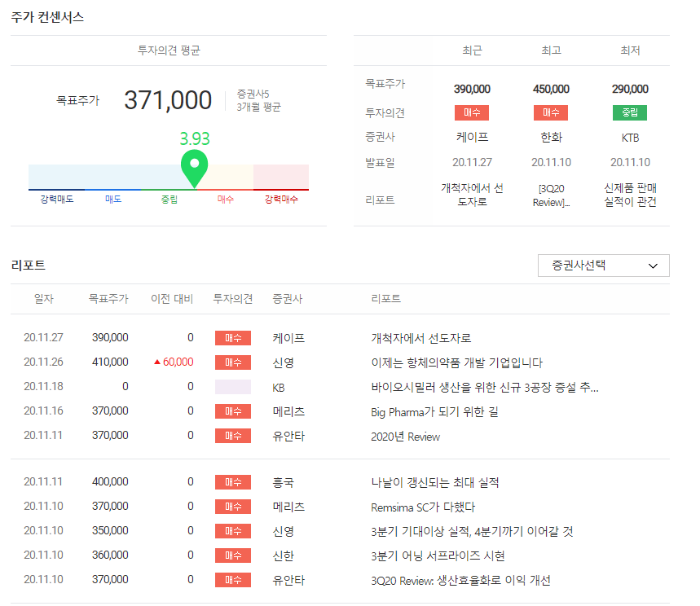Click the 360,000 target price cell
Screen dimensions: 700x606
pos(110,555)
